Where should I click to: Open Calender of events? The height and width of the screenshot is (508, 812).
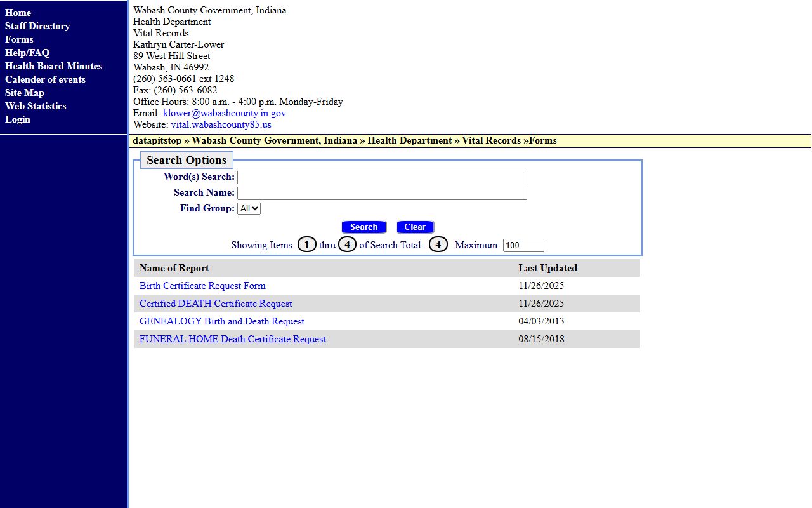[45, 79]
